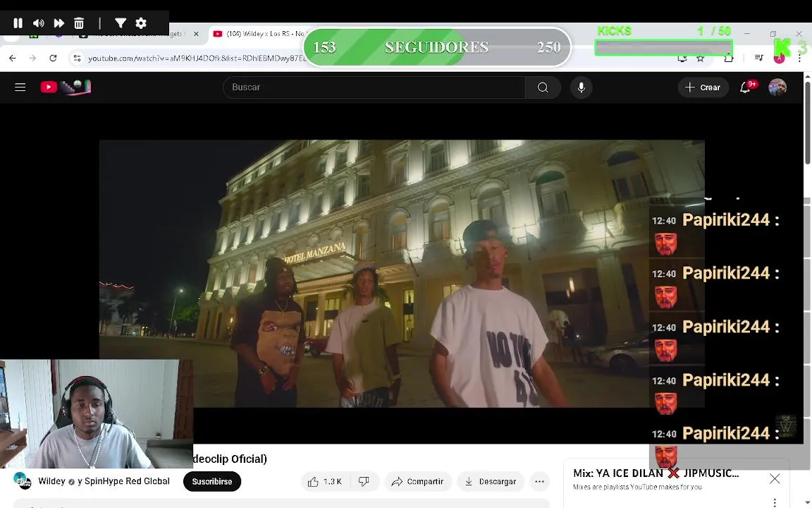Image resolution: width=812 pixels, height=508 pixels.
Task: Click the music video player
Action: tap(402, 274)
